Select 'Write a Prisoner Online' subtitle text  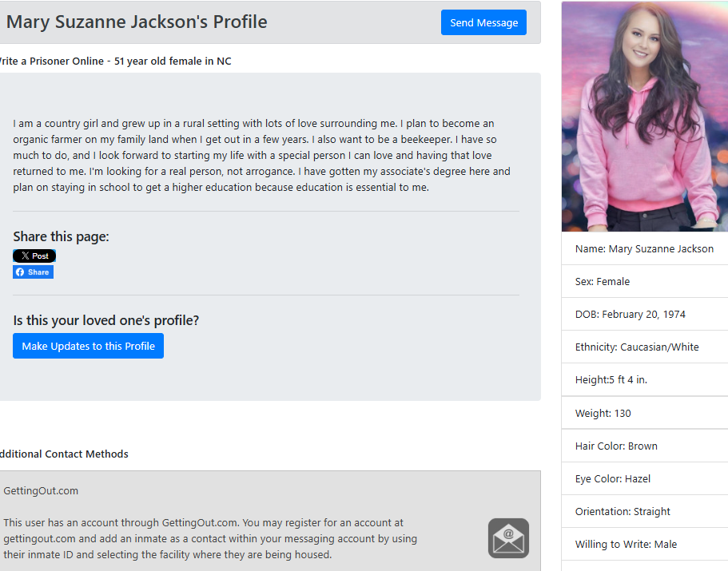point(51,61)
